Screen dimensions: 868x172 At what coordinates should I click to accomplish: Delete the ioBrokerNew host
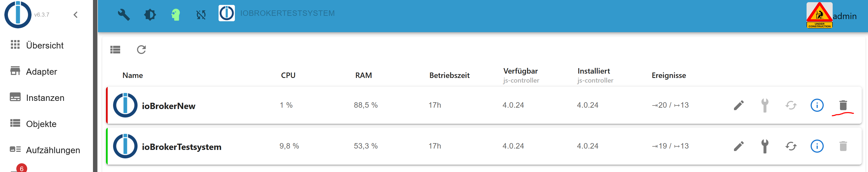pyautogui.click(x=843, y=105)
